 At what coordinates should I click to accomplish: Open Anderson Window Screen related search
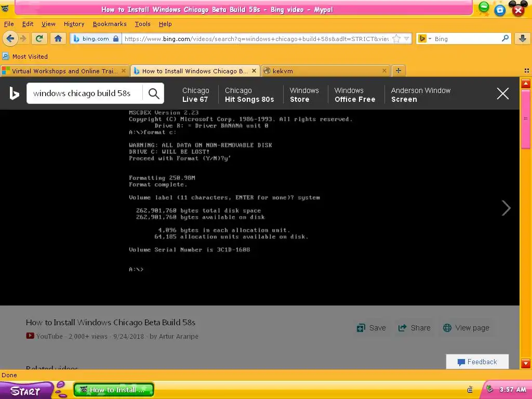[421, 95]
